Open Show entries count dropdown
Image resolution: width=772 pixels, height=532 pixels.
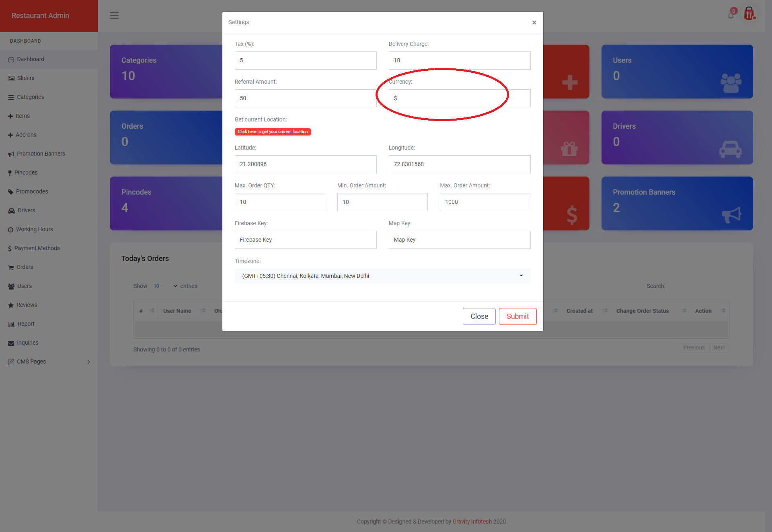[x=165, y=286]
